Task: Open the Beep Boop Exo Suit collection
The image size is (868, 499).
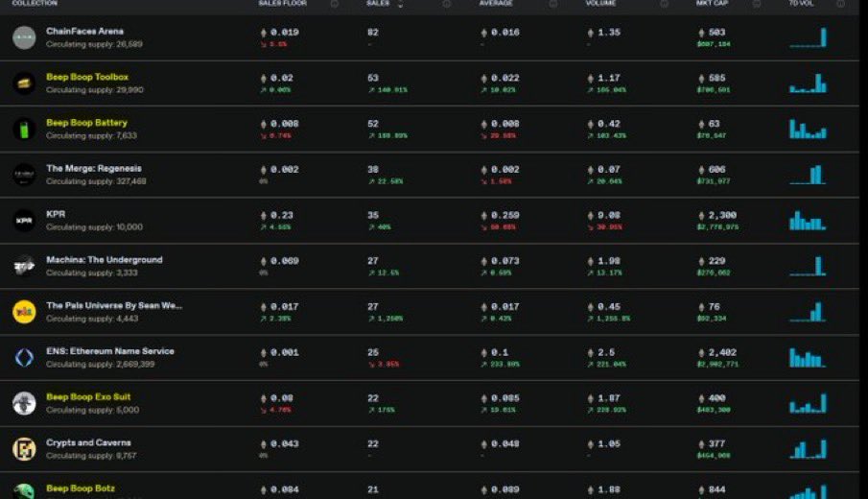Action: (88, 396)
